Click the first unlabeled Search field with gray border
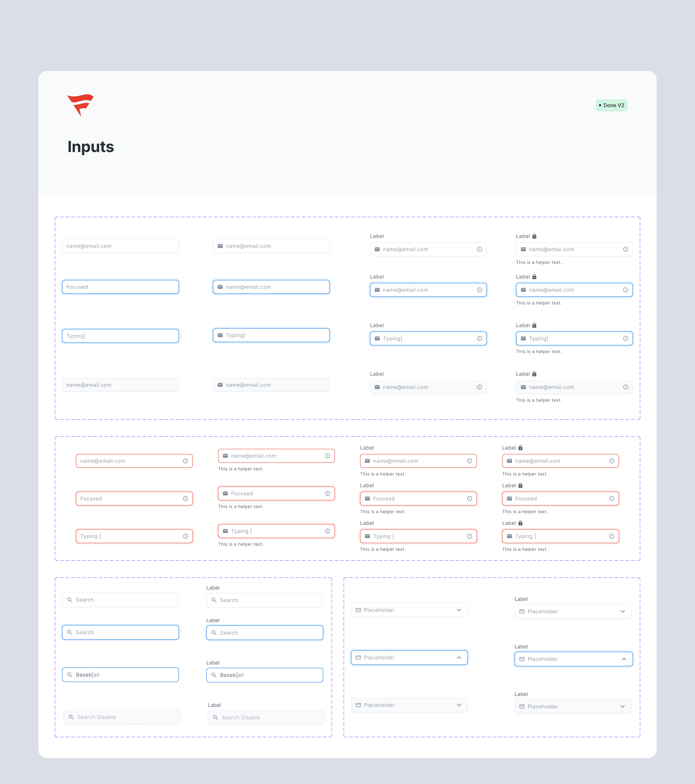695x784 pixels. 120,600
